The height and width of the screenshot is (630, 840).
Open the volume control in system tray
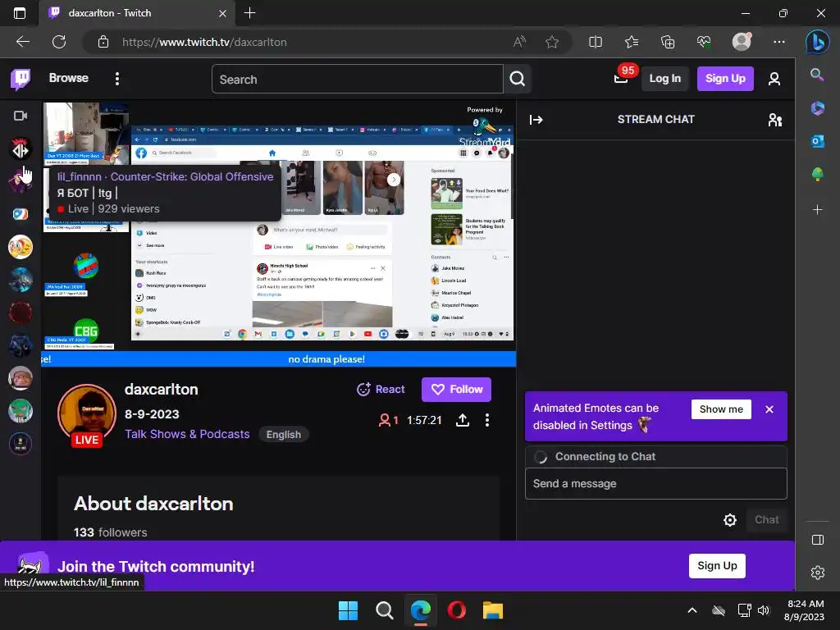[764, 610]
